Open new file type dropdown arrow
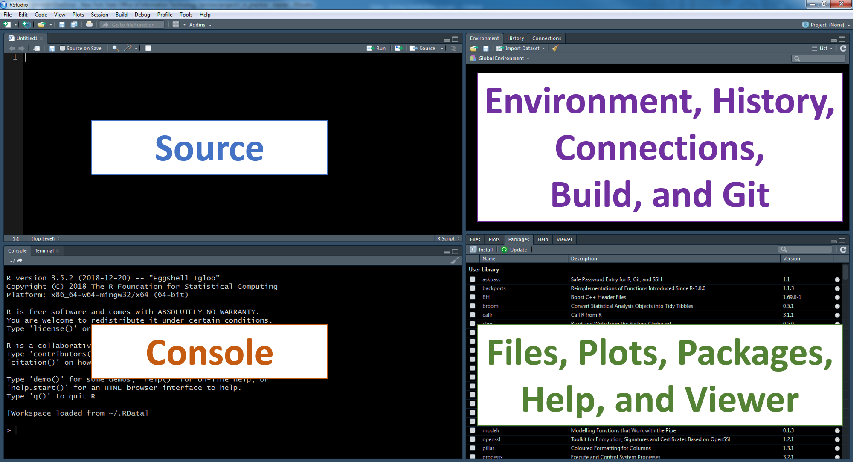The height and width of the screenshot is (462, 868). tap(15, 25)
